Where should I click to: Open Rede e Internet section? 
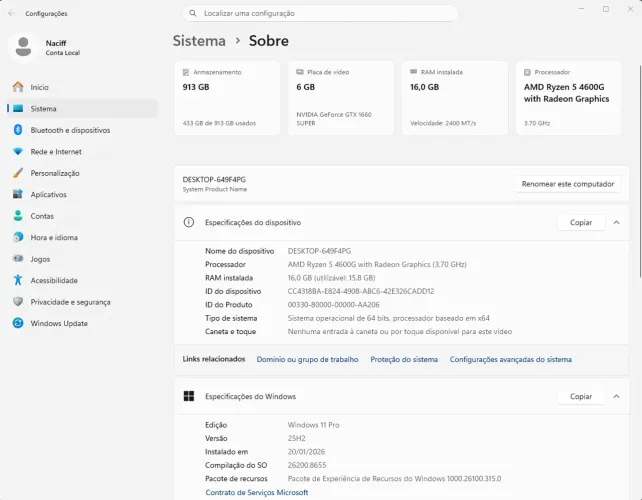(x=82, y=152)
